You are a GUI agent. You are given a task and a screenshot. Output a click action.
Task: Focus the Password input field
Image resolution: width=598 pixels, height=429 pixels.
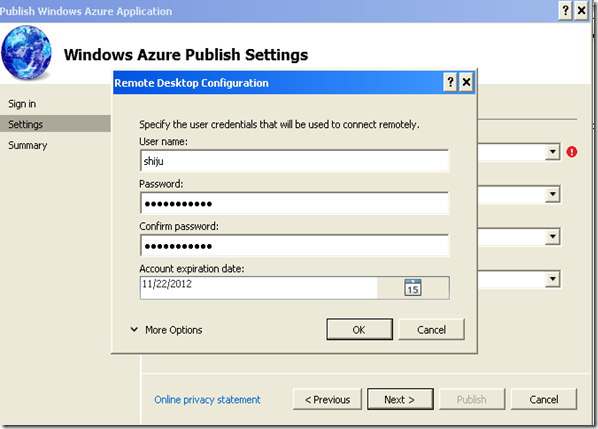(x=294, y=203)
